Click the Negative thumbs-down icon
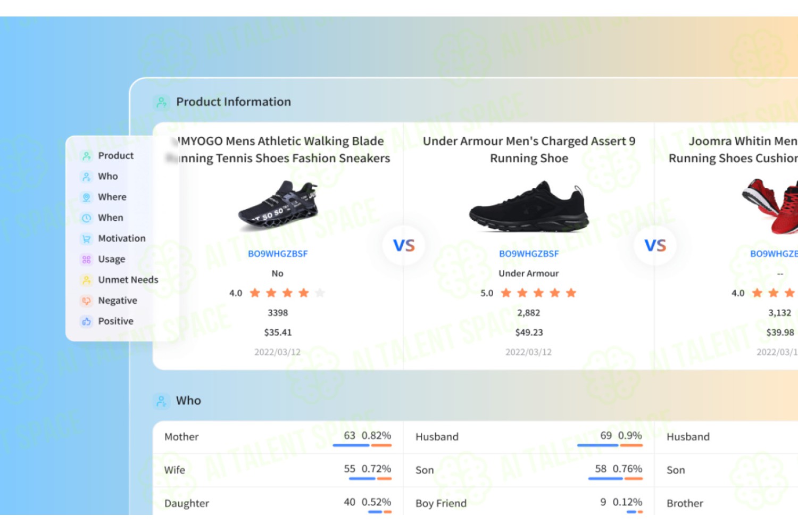 (x=86, y=301)
